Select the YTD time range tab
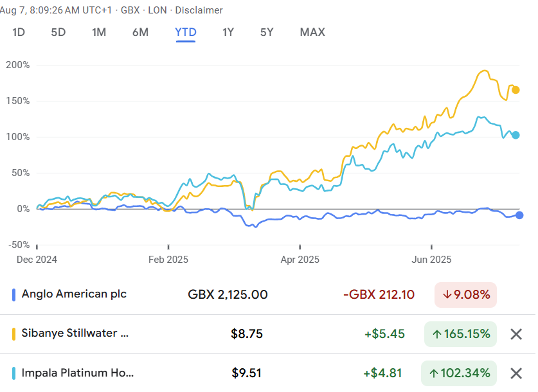The height and width of the screenshot is (392, 538). coord(186,32)
